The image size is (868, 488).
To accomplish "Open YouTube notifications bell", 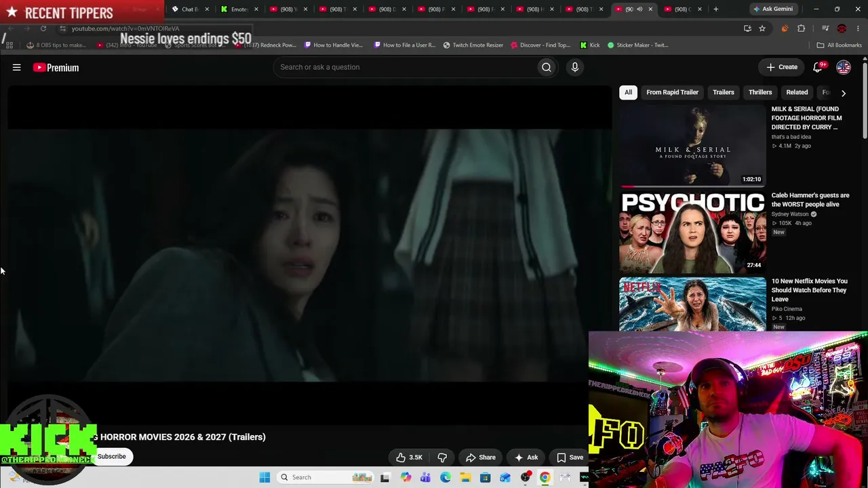I will [818, 67].
